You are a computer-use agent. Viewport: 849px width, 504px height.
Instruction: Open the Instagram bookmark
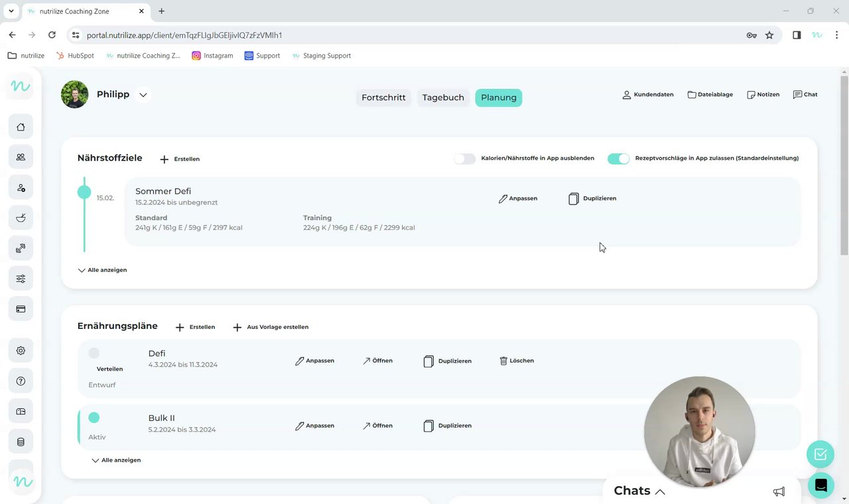click(212, 56)
